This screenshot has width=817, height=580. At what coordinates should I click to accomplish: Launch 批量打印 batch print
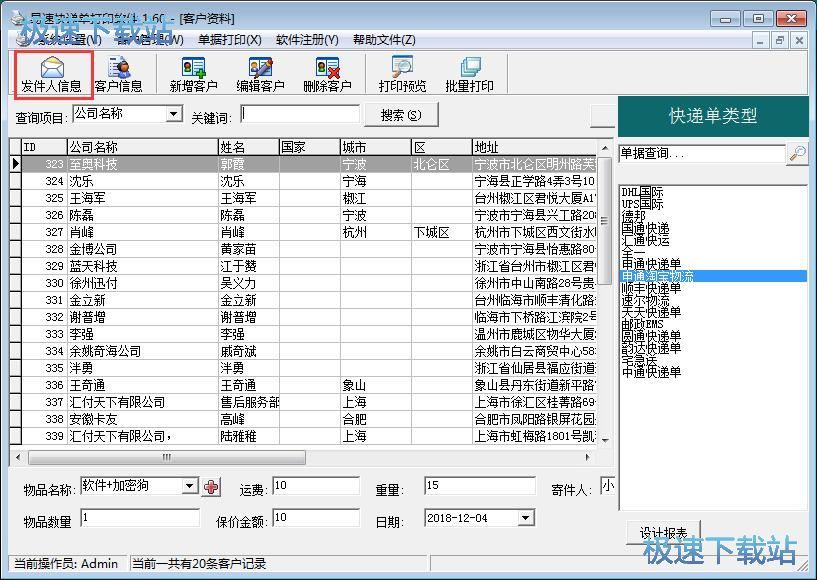coord(469,75)
